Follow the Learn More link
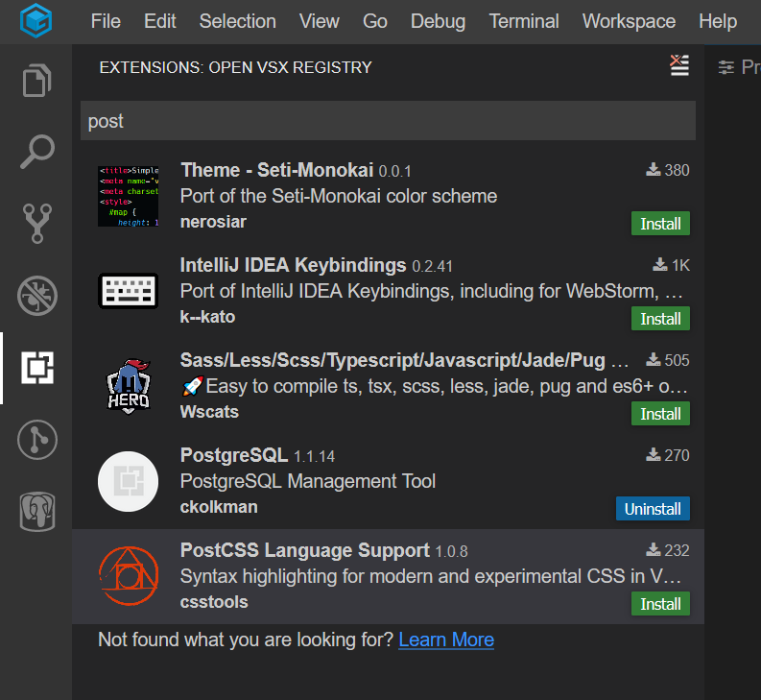This screenshot has height=700, width=761. point(446,640)
